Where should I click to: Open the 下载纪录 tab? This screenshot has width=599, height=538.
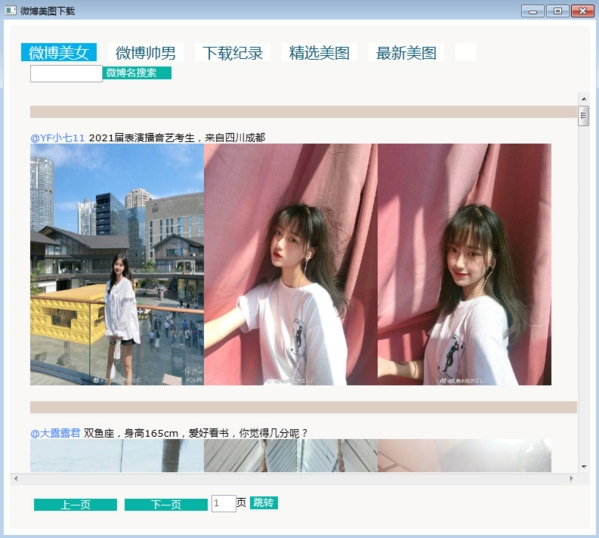pyautogui.click(x=233, y=52)
